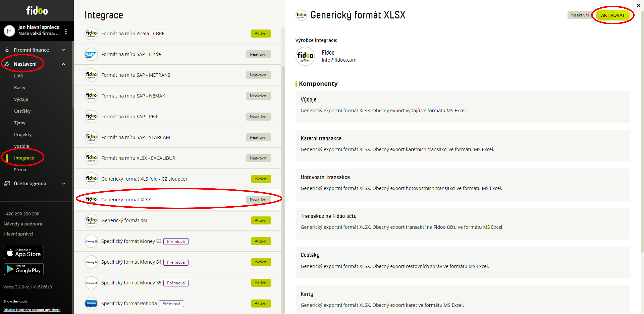Click Prémiová tag on Pohoda row
This screenshot has width=644, height=314.
pyautogui.click(x=171, y=303)
